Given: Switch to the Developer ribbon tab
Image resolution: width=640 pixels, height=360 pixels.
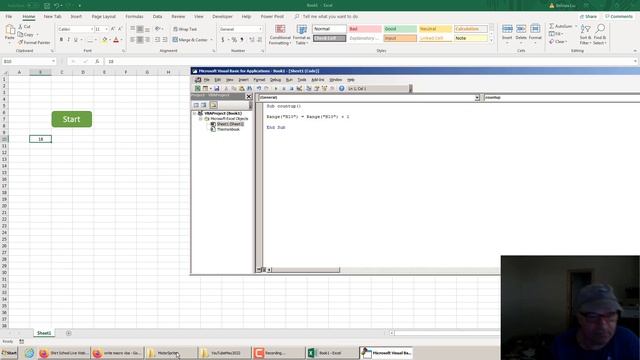Looking at the screenshot, I should [222, 16].
